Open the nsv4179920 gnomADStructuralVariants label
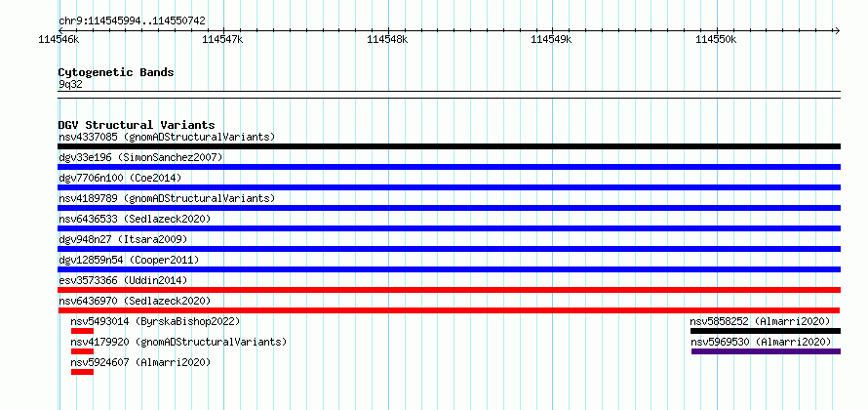Image resolution: width=868 pixels, height=410 pixels. pyautogui.click(x=178, y=342)
